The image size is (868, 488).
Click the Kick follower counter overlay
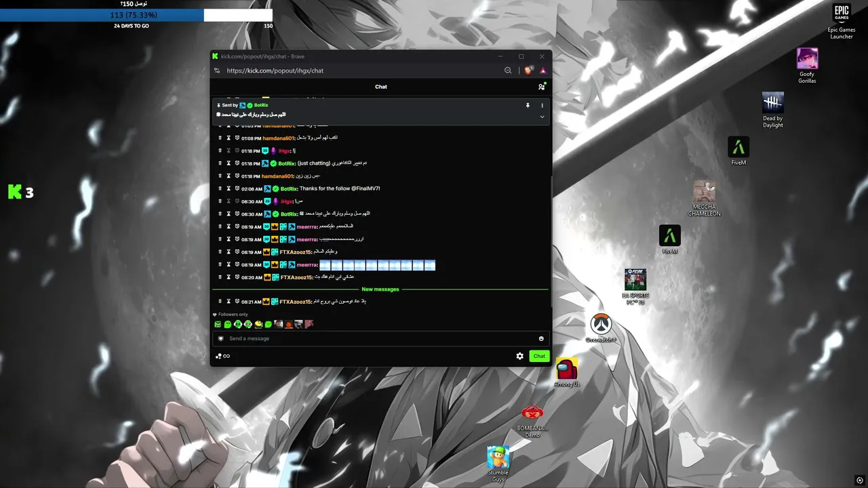pyautogui.click(x=20, y=192)
